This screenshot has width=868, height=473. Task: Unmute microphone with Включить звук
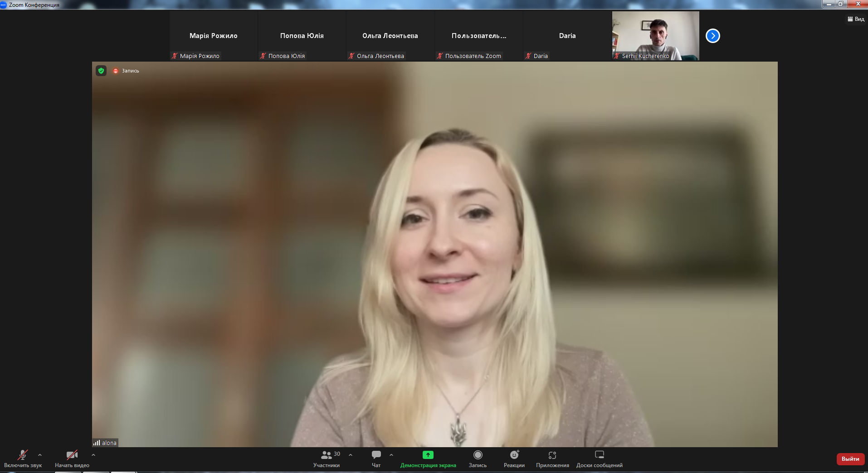23,455
